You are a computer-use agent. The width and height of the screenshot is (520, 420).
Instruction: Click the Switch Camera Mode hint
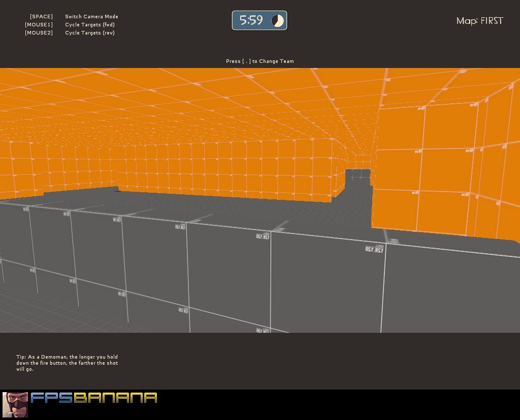coord(91,17)
